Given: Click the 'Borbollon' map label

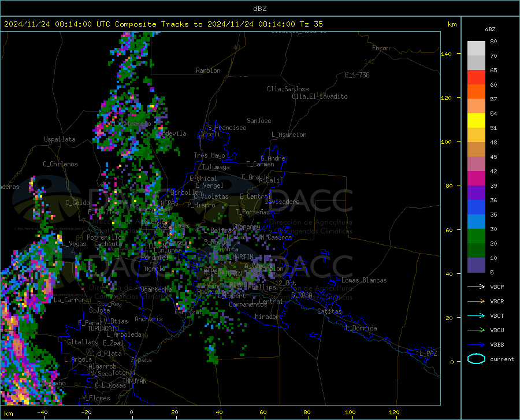Looking at the screenshot, I should tap(187, 192).
